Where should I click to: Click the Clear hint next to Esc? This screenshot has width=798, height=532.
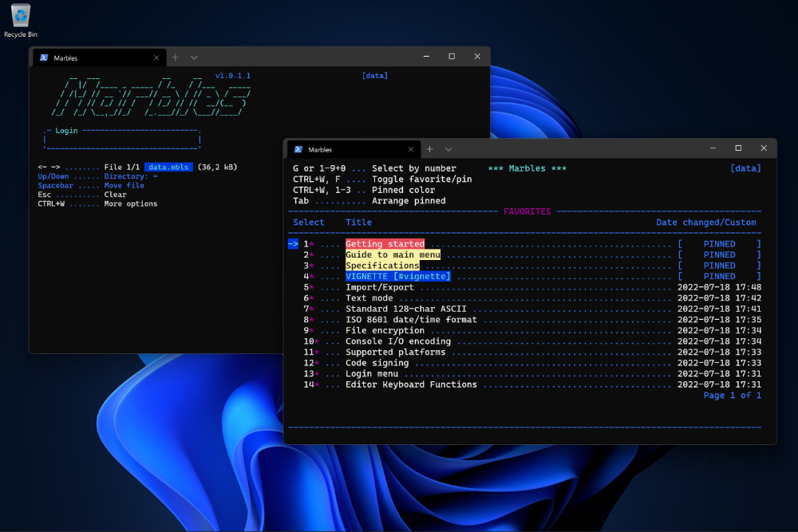(x=115, y=195)
